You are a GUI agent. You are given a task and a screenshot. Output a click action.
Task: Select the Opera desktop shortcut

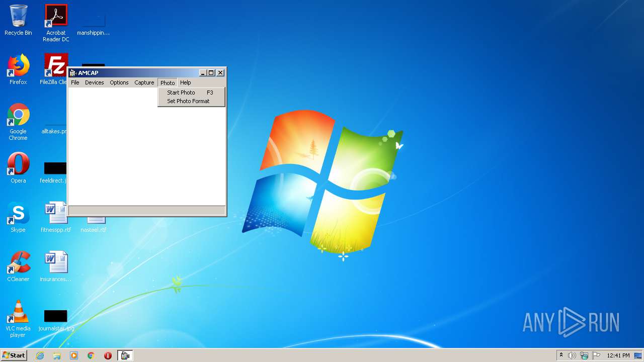(x=18, y=168)
